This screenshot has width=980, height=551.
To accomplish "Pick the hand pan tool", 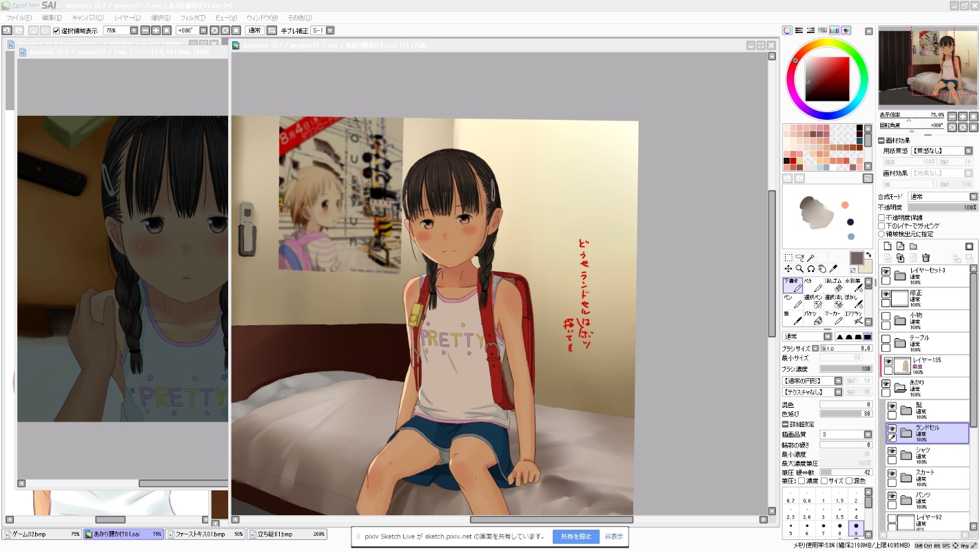I will pyautogui.click(x=821, y=269).
